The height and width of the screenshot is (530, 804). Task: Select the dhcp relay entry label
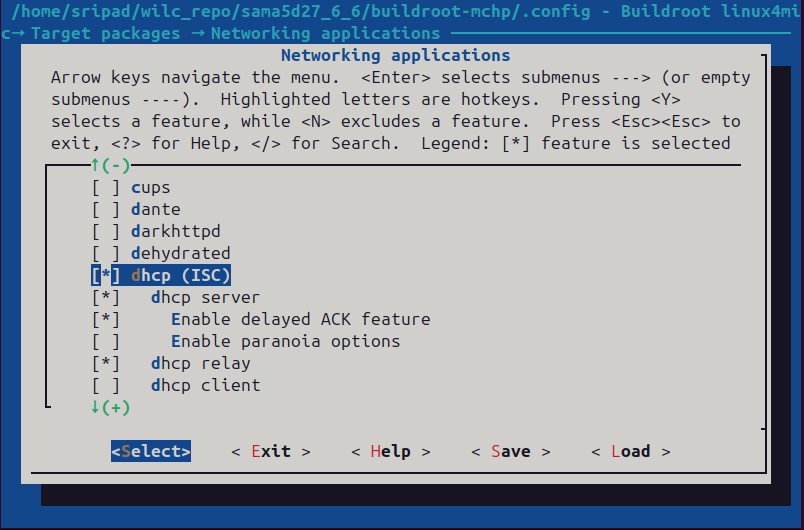(201, 364)
